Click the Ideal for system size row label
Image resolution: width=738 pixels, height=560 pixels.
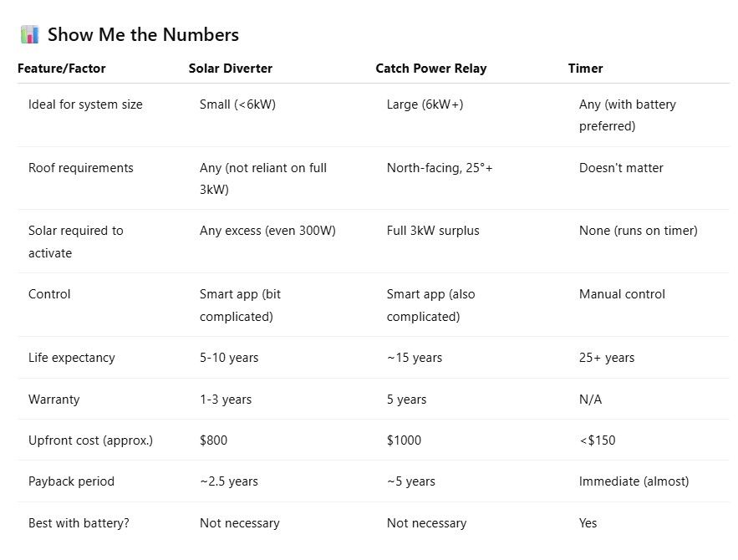85,104
